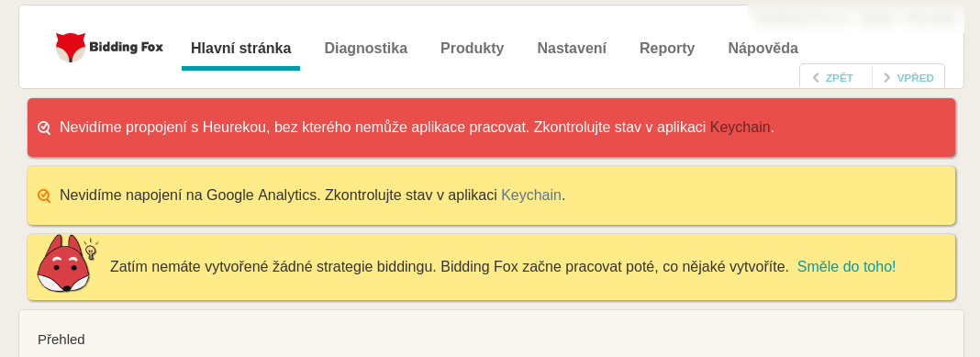Click the white magnifier icon in Heureka alert
The image size is (980, 357).
tap(44, 128)
